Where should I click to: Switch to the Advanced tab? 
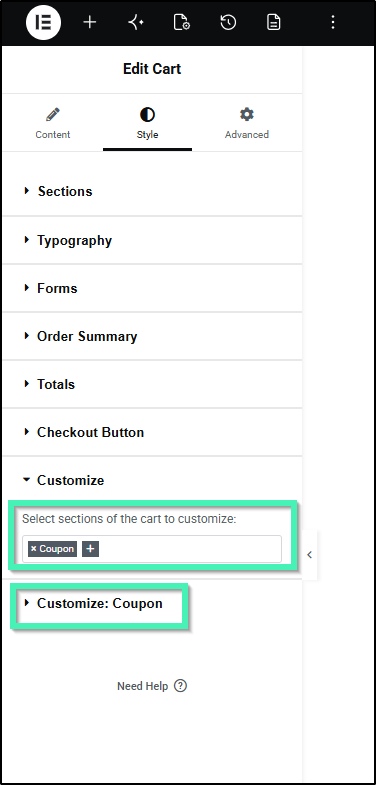pyautogui.click(x=246, y=123)
